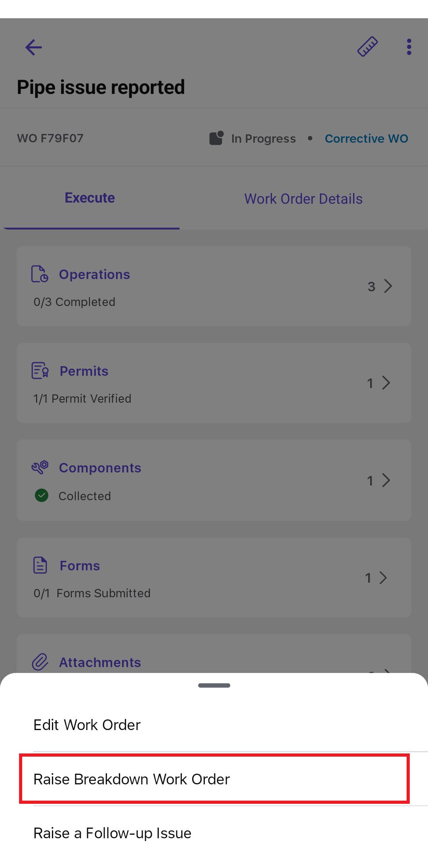Image resolution: width=428 pixels, height=868 pixels.
Task: Expand Operations using its chevron
Action: coord(388,286)
